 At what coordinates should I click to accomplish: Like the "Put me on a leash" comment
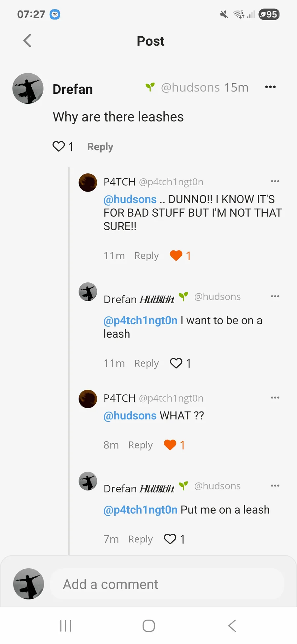pyautogui.click(x=170, y=539)
